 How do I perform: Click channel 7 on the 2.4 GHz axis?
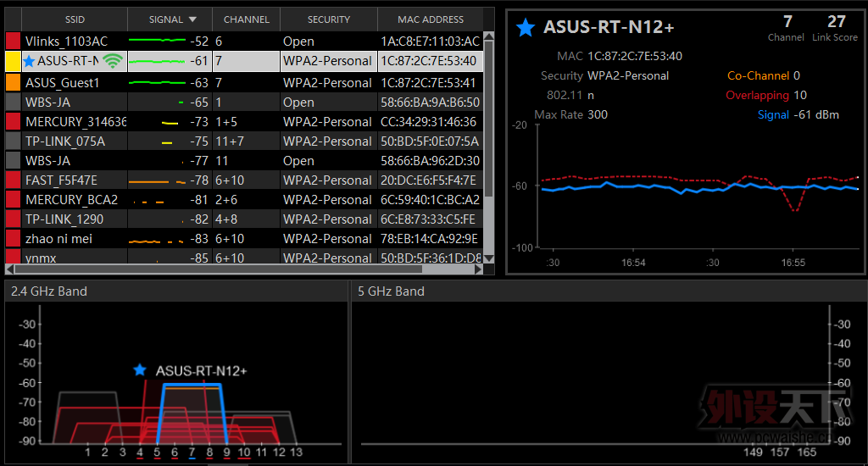[192, 452]
